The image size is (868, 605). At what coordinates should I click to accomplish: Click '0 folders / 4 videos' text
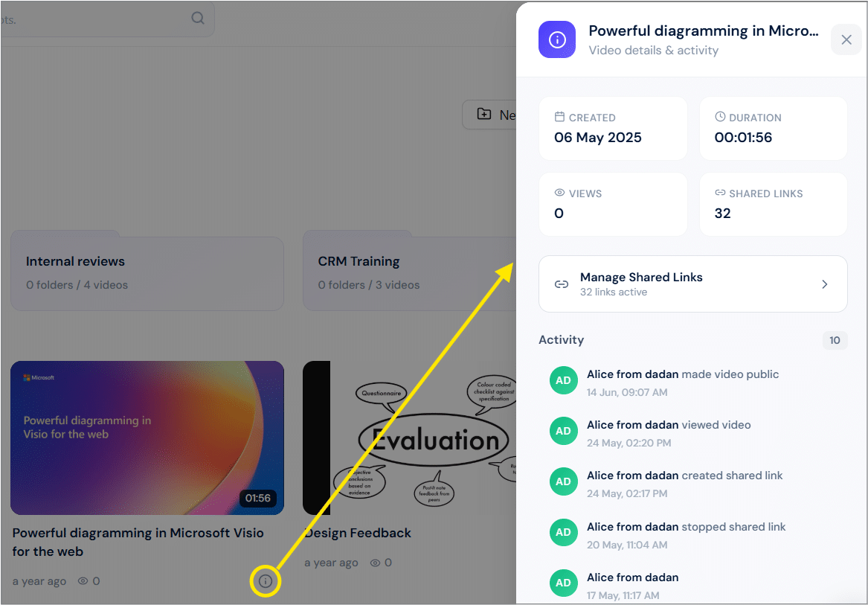tap(77, 285)
